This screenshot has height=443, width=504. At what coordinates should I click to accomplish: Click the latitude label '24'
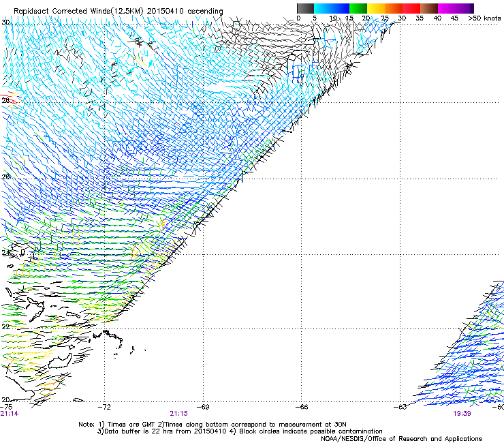[x=5, y=253]
